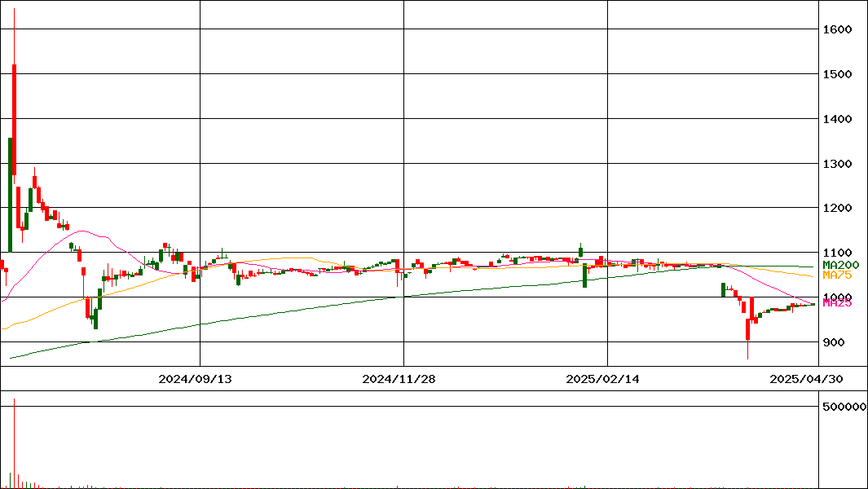Click the MA75 legend label
The height and width of the screenshot is (489, 868).
(x=837, y=275)
